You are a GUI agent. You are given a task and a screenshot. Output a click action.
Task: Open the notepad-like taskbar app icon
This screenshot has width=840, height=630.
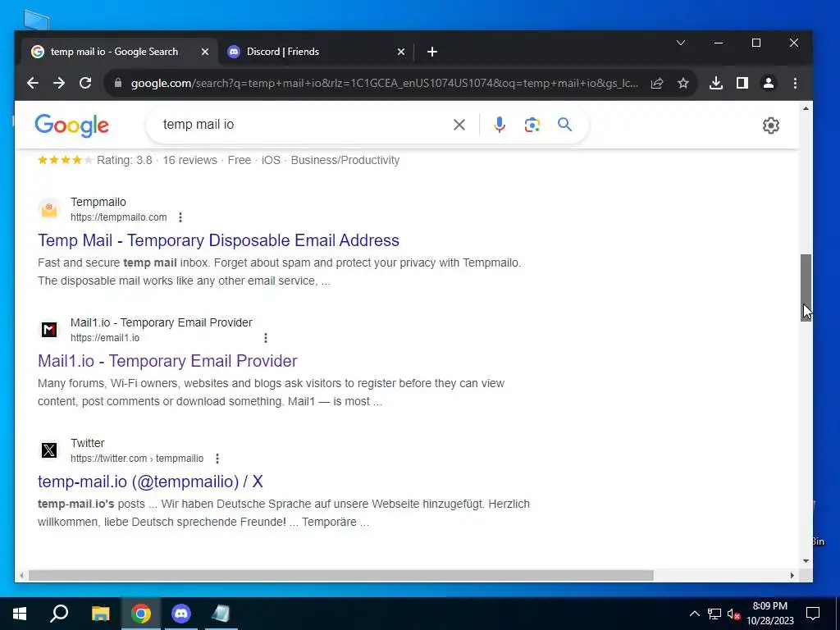tap(221, 614)
